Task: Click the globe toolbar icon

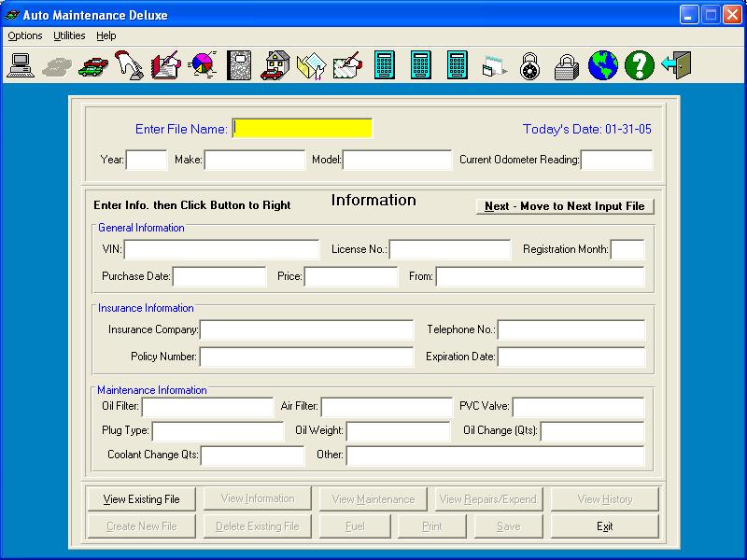Action: click(x=603, y=65)
